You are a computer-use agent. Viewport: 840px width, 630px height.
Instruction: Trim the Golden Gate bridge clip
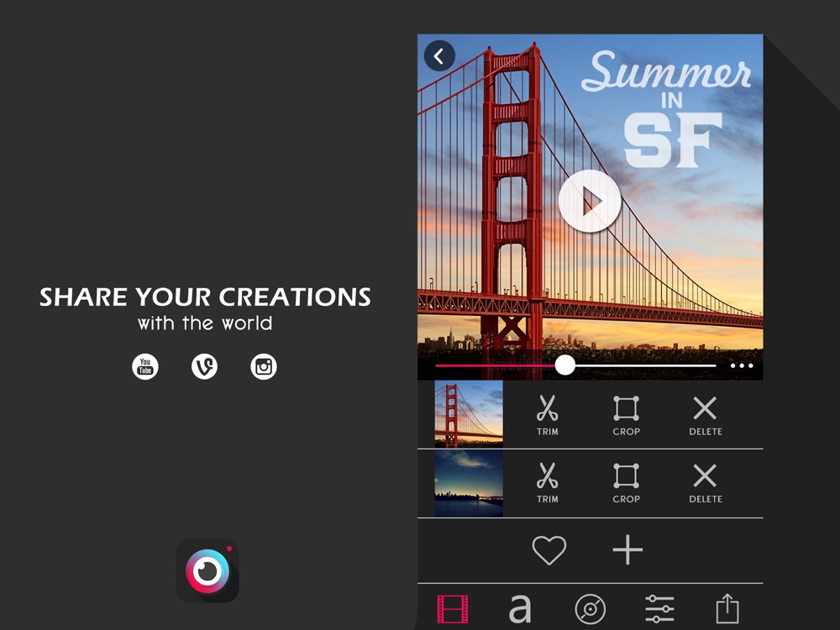(x=547, y=415)
